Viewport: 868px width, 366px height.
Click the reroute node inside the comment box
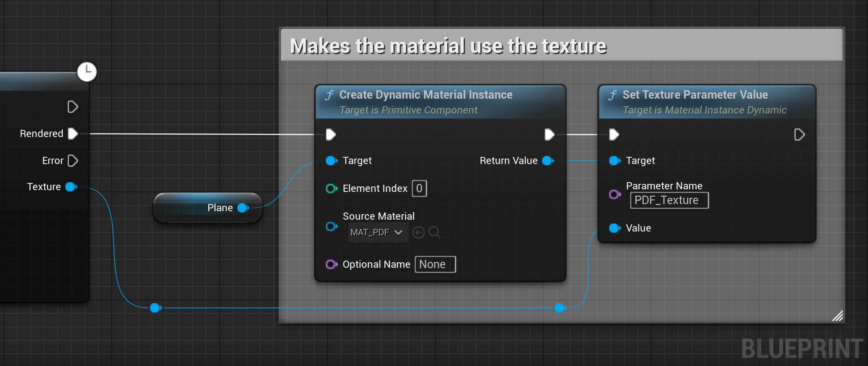[x=560, y=308]
